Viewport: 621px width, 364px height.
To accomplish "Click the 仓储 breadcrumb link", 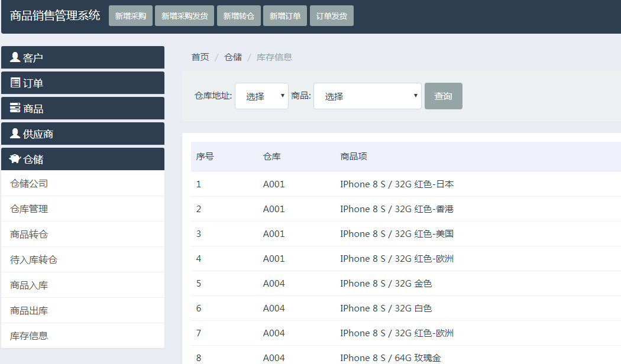I will (x=233, y=57).
